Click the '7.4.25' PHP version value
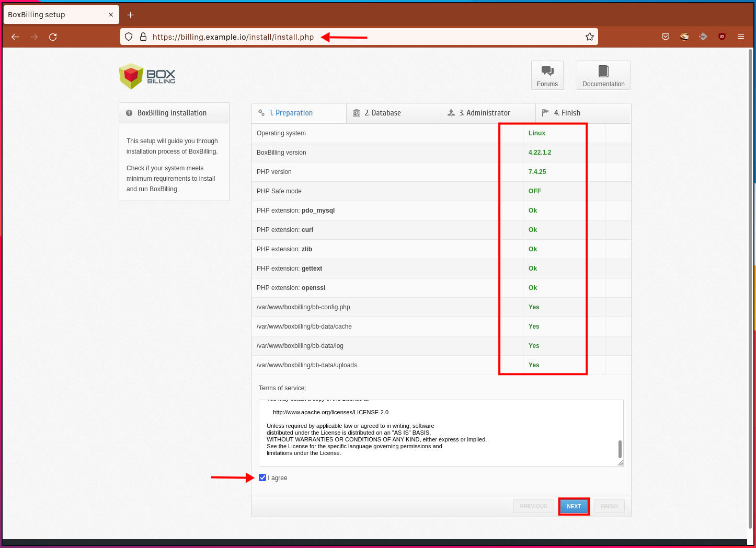The width and height of the screenshot is (756, 548). (x=537, y=172)
